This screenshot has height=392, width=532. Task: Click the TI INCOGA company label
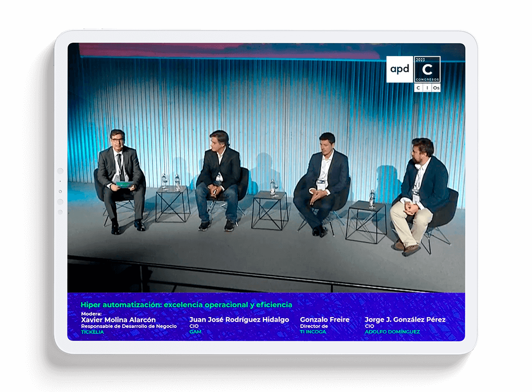[x=313, y=331]
